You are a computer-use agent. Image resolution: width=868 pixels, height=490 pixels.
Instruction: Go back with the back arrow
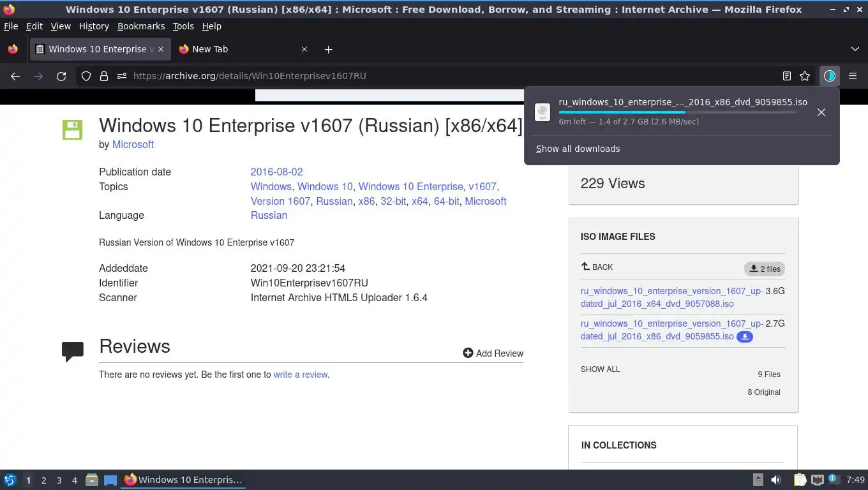pyautogui.click(x=15, y=76)
